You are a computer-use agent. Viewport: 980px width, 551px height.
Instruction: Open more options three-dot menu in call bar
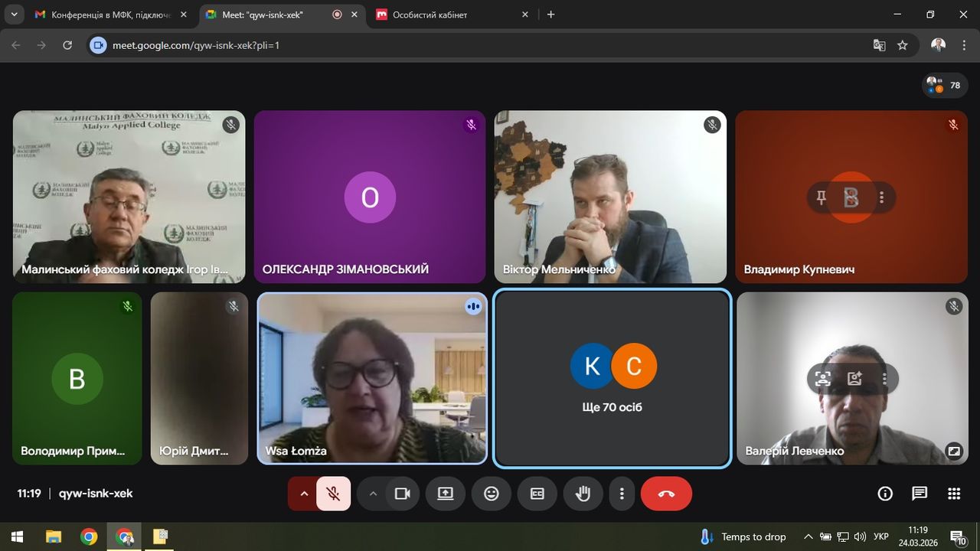622,494
